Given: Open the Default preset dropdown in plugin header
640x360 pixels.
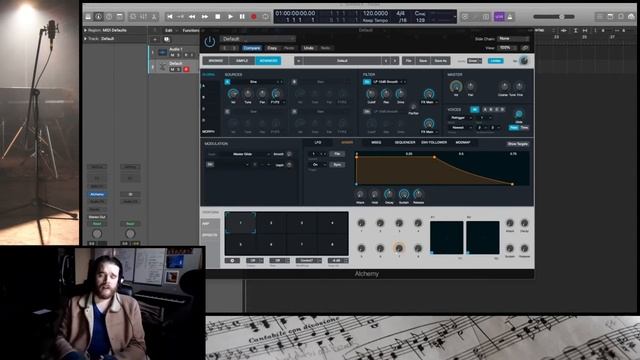Looking at the screenshot, I should click(x=258, y=39).
